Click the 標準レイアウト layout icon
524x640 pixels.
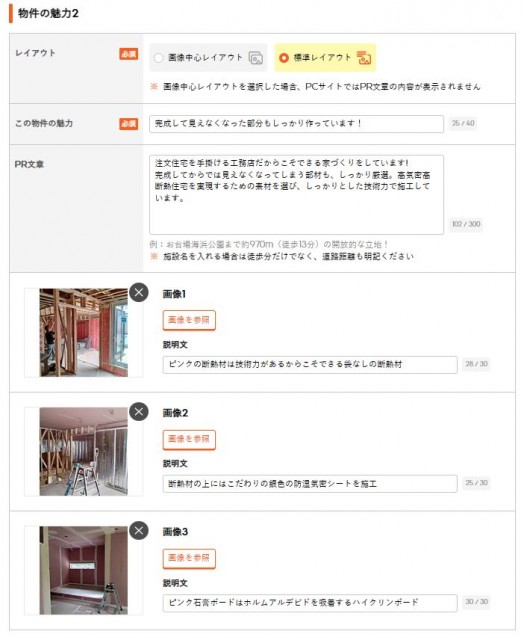pos(364,58)
